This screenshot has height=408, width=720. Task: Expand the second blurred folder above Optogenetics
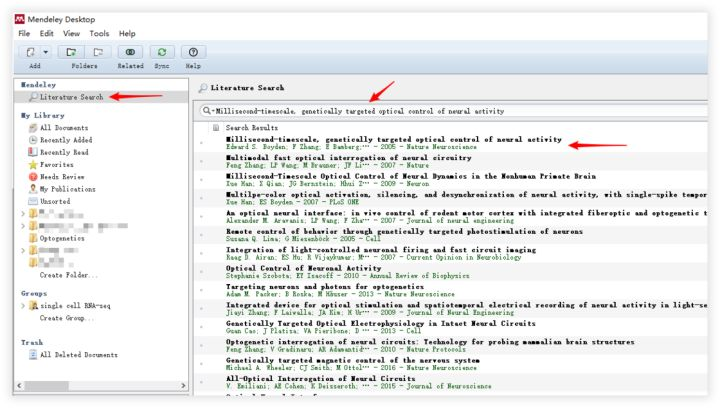(23, 226)
